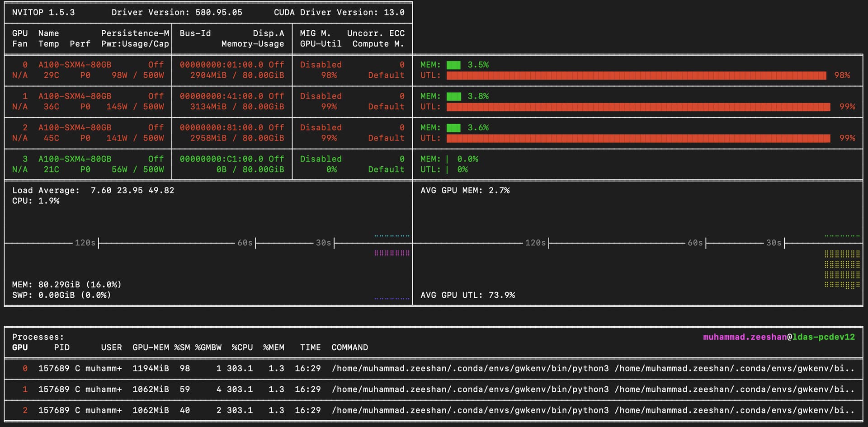868x427 pixels.
Task: Click the %CPU column header
Action: (242, 347)
